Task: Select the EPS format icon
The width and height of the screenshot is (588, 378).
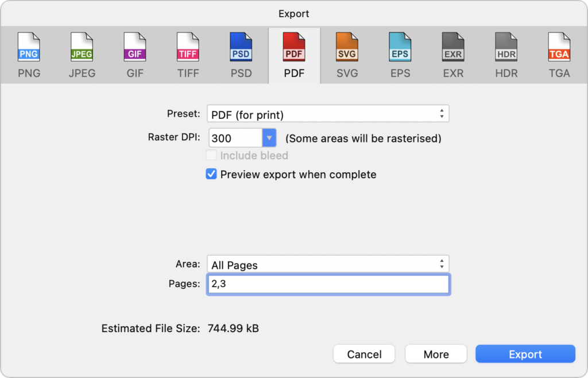Action: [400, 55]
